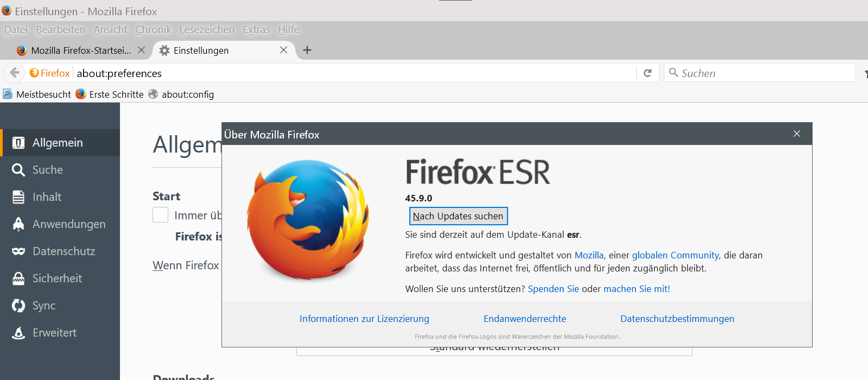Click the 'Firefox ESR' heading in the dialog
This screenshot has height=380, width=868.
478,172
